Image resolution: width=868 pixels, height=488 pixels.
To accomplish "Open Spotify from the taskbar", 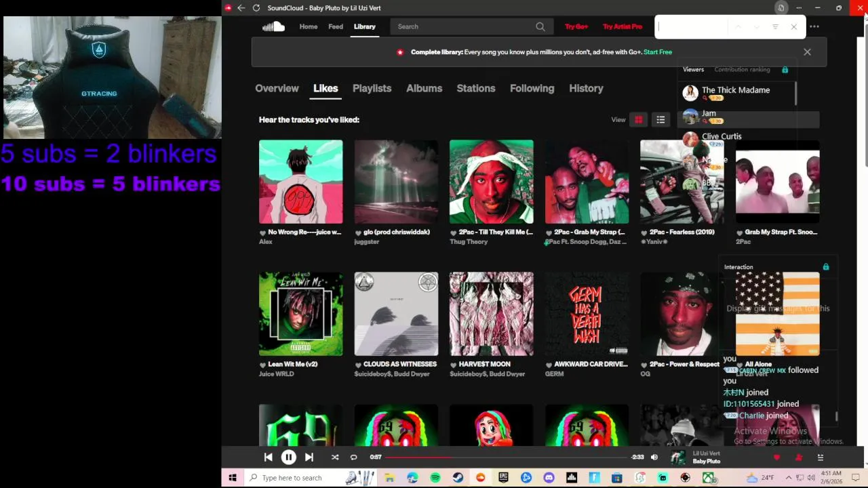I will point(435,478).
